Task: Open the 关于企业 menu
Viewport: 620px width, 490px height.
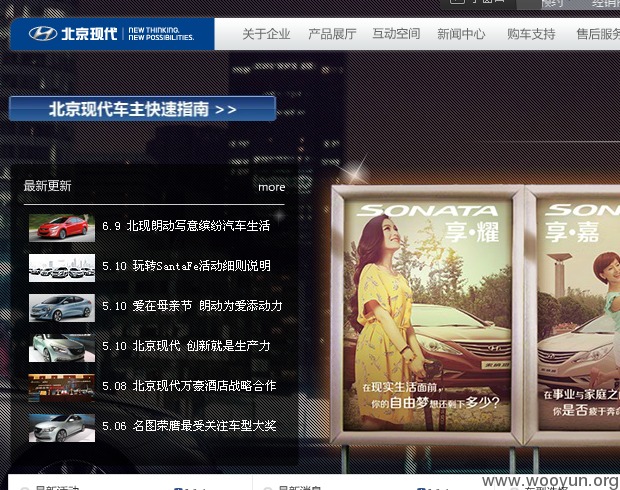Action: [266, 34]
